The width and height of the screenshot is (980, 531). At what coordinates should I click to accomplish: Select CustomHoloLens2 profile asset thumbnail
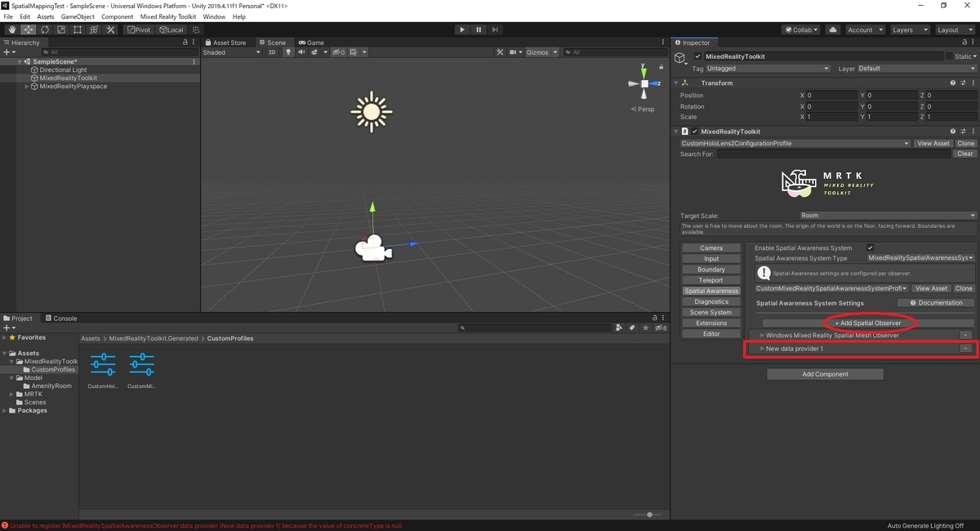tap(103, 365)
